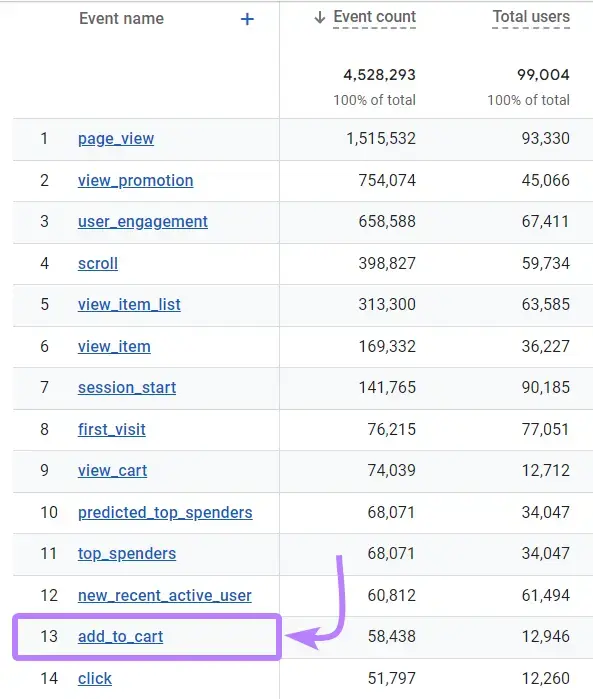This screenshot has width=593, height=699.
Task: Open the top_spenders event link
Action: (127, 553)
